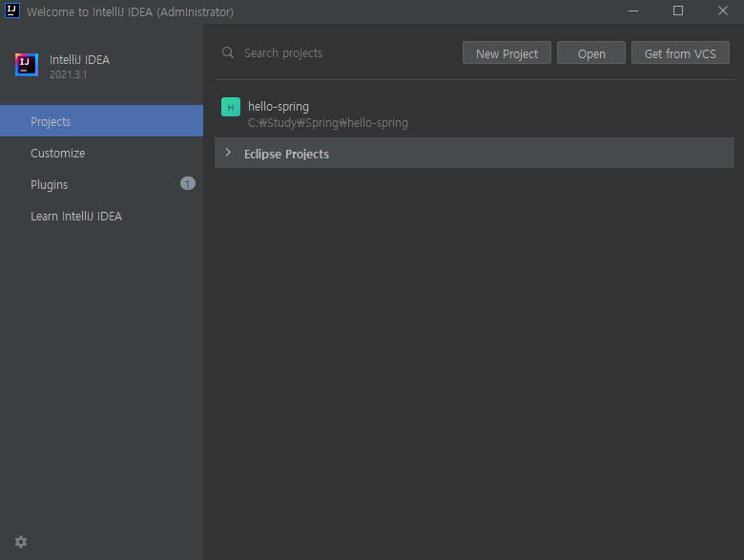Click the Open button

pyautogui.click(x=591, y=53)
